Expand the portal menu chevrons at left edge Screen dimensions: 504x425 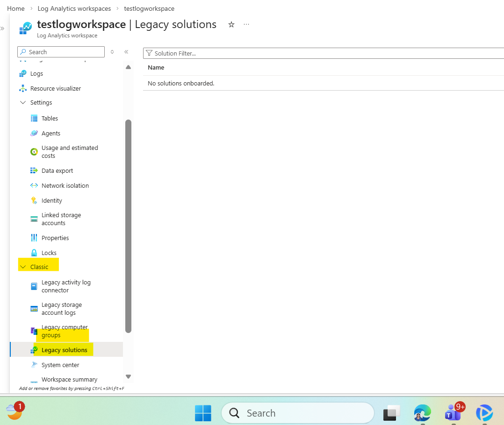click(x=3, y=28)
